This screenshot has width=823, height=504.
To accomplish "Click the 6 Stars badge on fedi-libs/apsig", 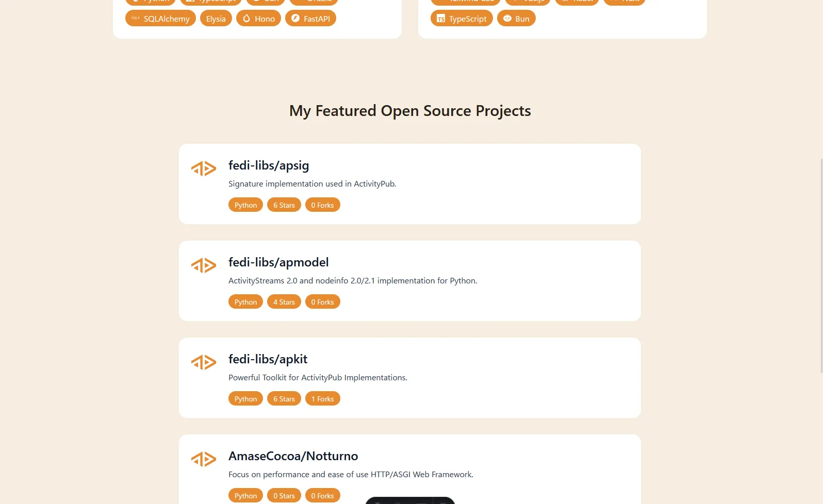I will coord(284,205).
